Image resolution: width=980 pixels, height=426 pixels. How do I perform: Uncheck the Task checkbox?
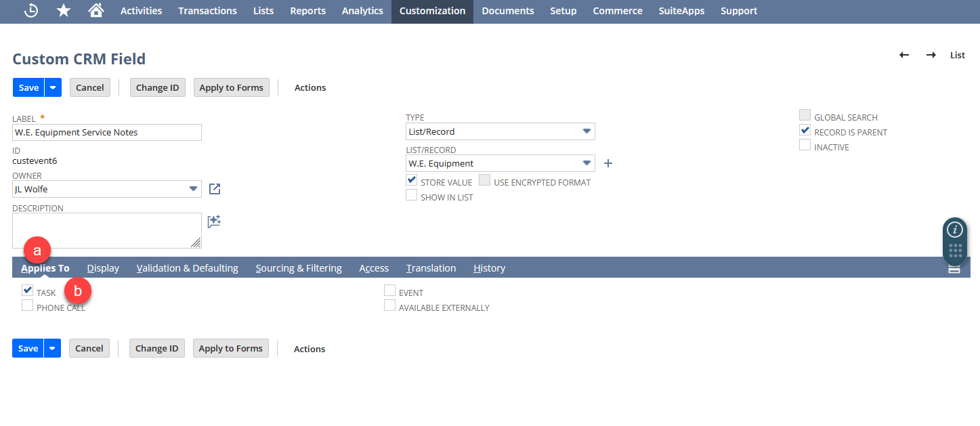(27, 291)
